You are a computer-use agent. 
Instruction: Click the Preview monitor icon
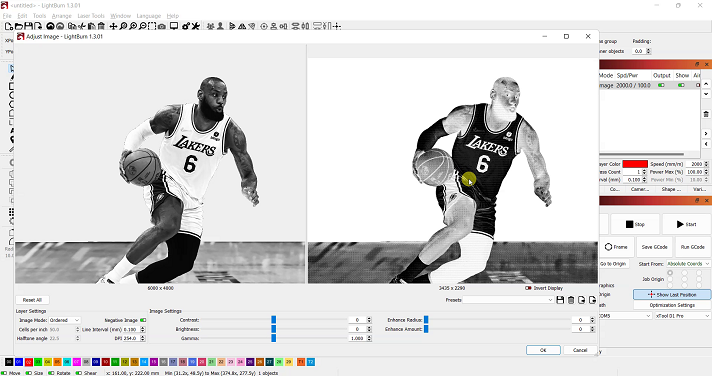[x=174, y=26]
